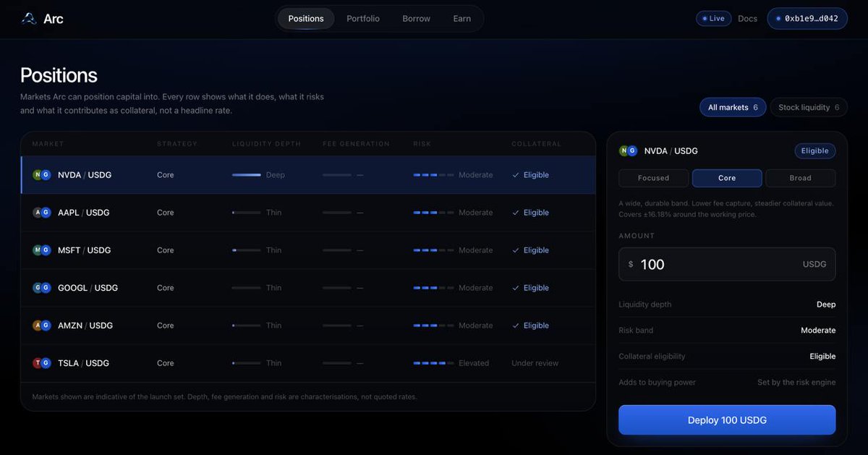Screen dimensions: 868x455
Task: Click the MSFT token pair icon
Action: tap(42, 250)
